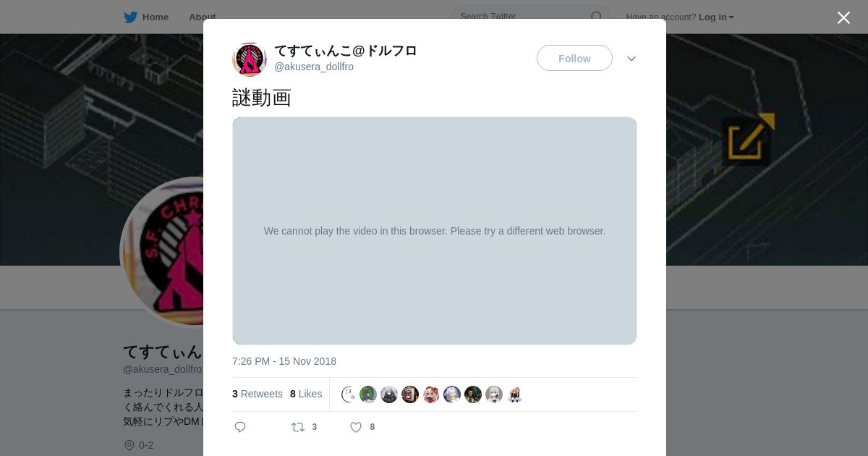Open the About page link
Screen dimensions: 868x456
[202, 17]
